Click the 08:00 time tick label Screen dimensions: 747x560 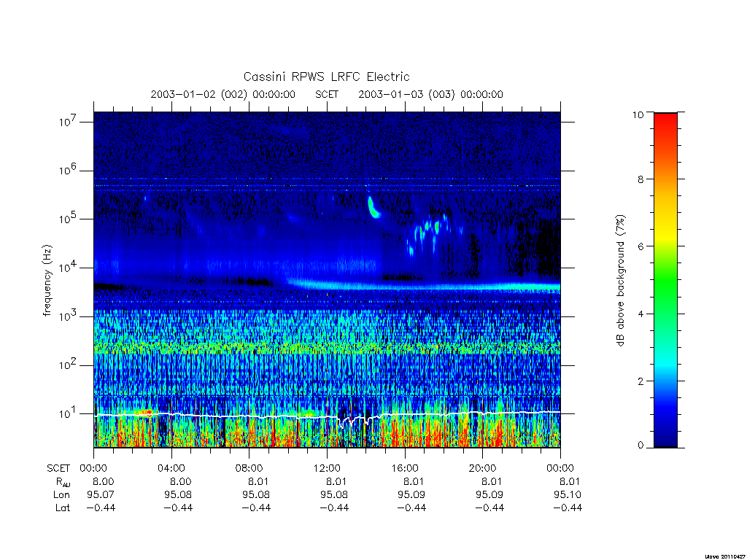coord(249,468)
